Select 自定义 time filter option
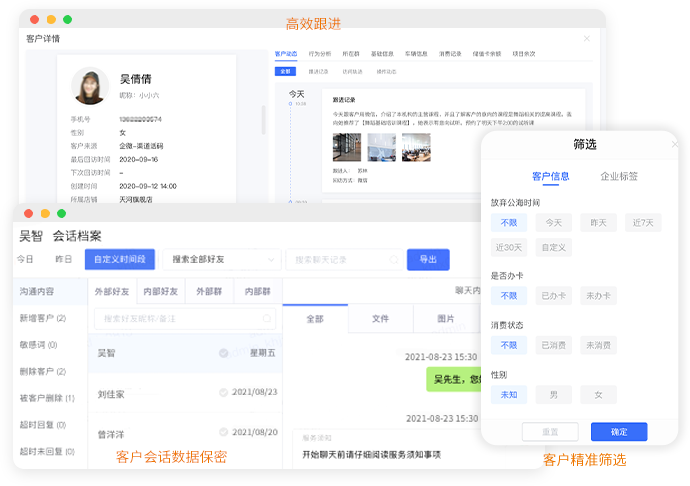 (x=554, y=247)
